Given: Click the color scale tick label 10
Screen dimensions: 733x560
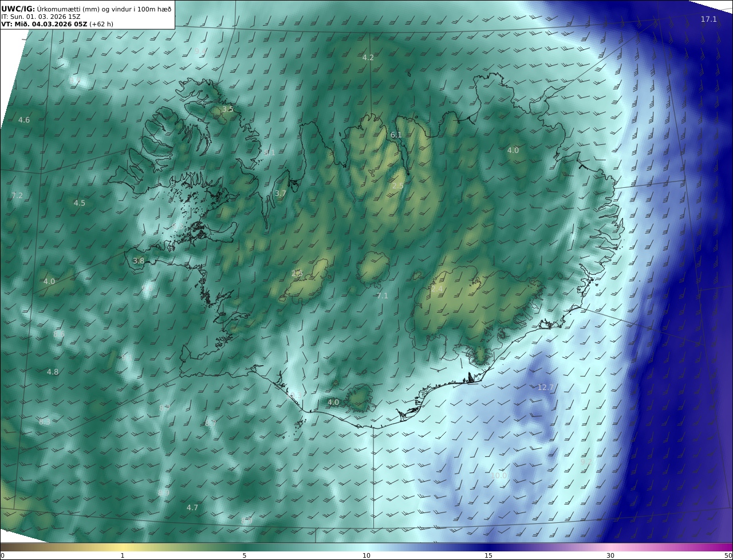Looking at the screenshot, I should coord(366,555).
